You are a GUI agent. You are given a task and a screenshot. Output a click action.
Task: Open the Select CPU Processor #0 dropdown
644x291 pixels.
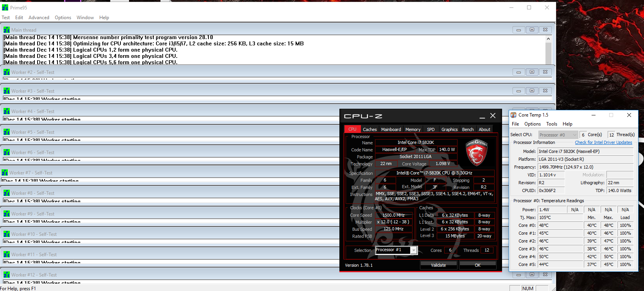558,135
